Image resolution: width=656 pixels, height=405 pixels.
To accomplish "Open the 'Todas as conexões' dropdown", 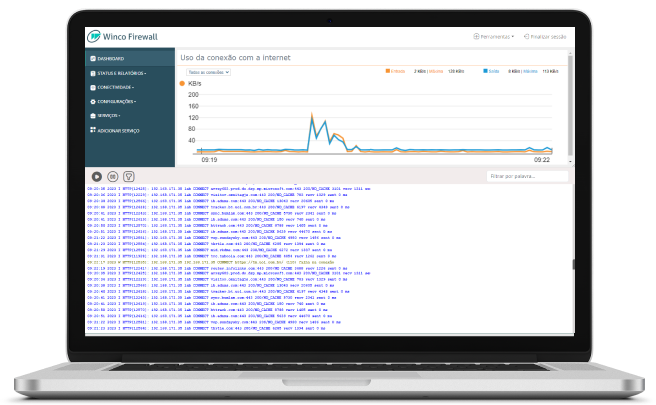I will (209, 72).
